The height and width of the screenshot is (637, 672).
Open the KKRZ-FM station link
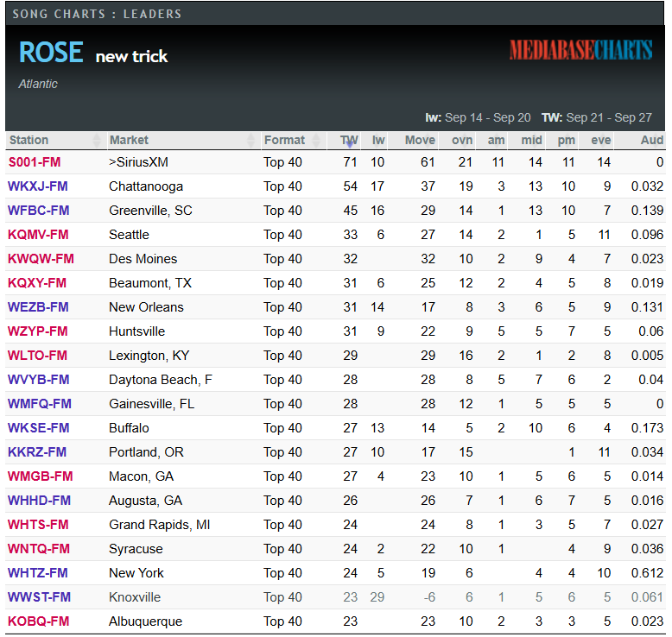point(37,452)
